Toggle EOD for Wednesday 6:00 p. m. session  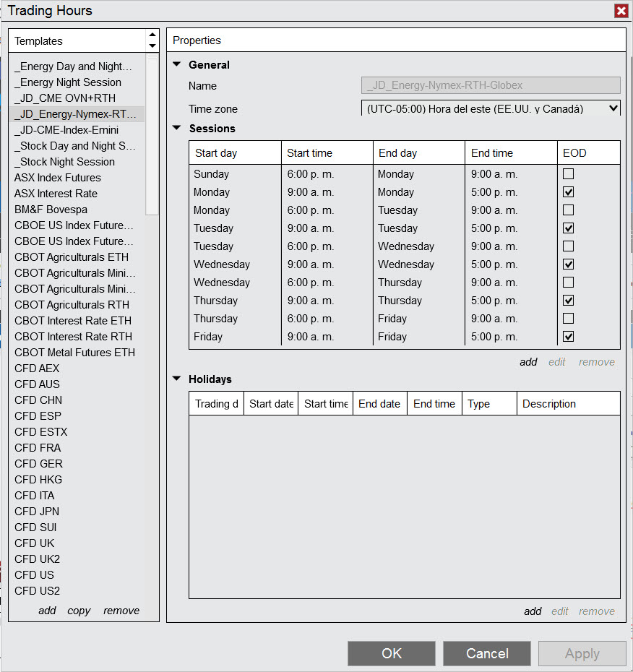coord(568,282)
